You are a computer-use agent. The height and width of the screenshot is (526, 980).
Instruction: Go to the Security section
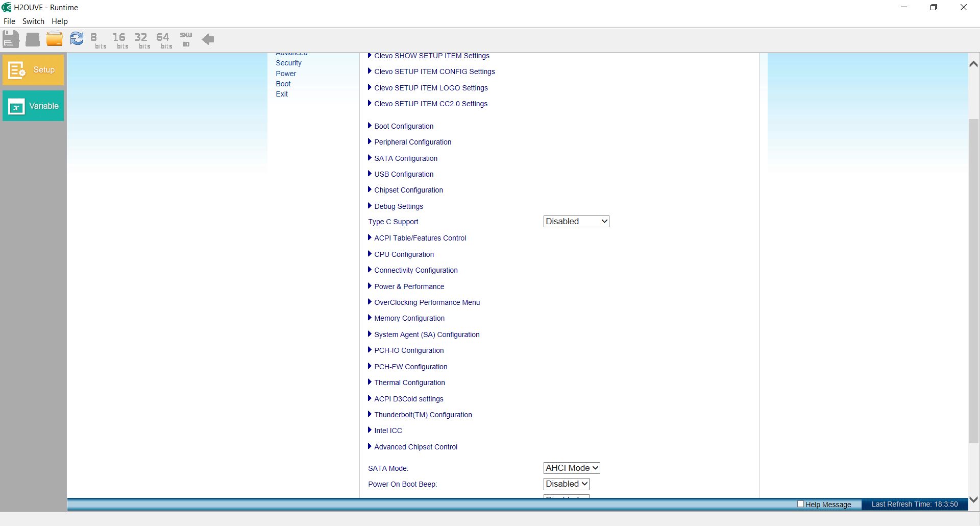[x=288, y=63]
